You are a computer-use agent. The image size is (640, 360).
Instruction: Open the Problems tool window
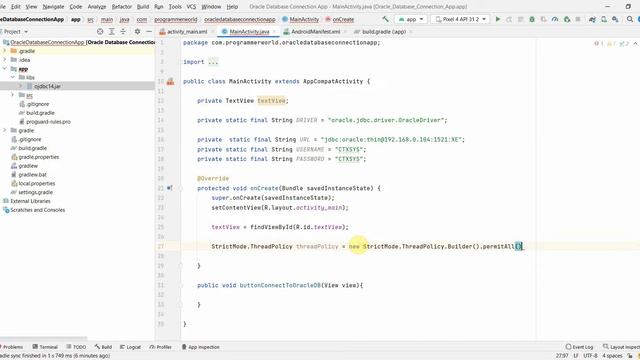tap(11, 347)
